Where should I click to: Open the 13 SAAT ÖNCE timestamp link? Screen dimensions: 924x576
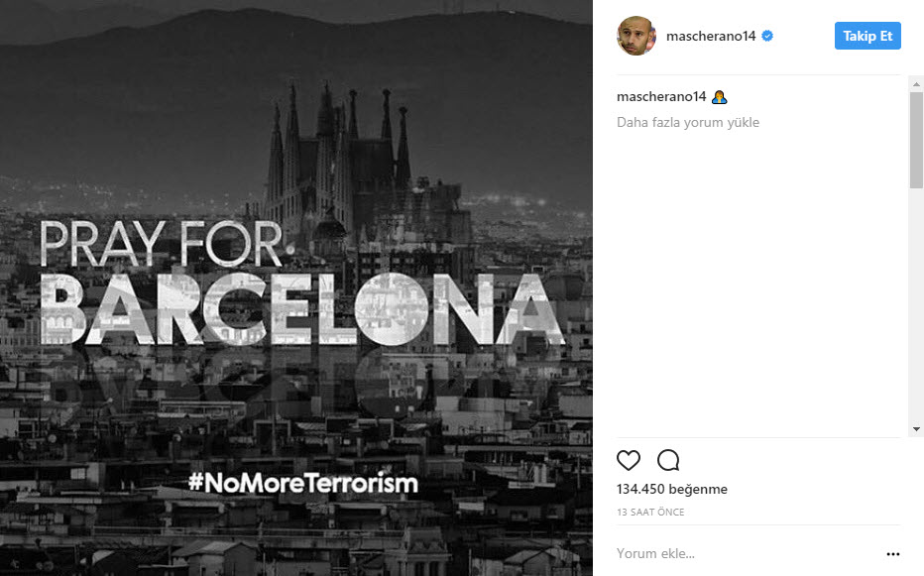coord(650,513)
